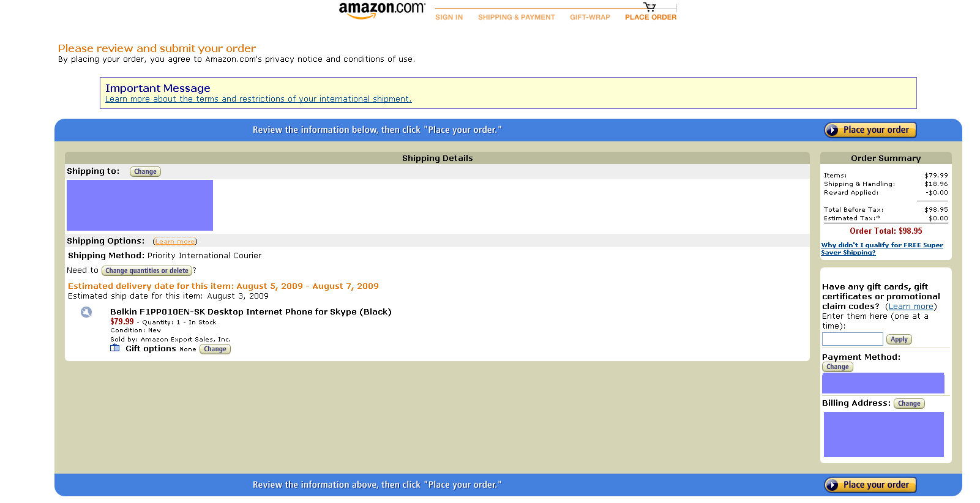The image size is (980, 503).
Task: Click the top Place your order button
Action: pos(870,130)
